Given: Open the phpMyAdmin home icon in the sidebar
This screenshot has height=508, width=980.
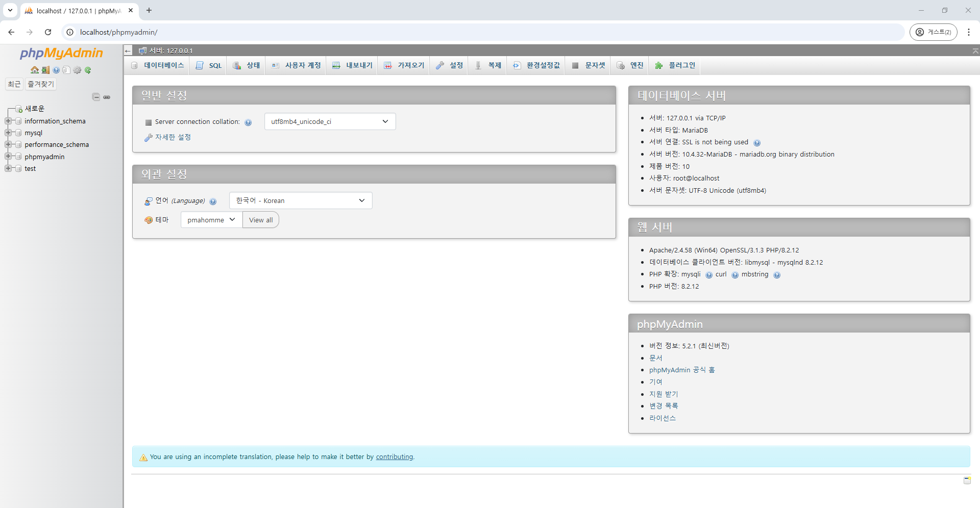Looking at the screenshot, I should (x=35, y=70).
